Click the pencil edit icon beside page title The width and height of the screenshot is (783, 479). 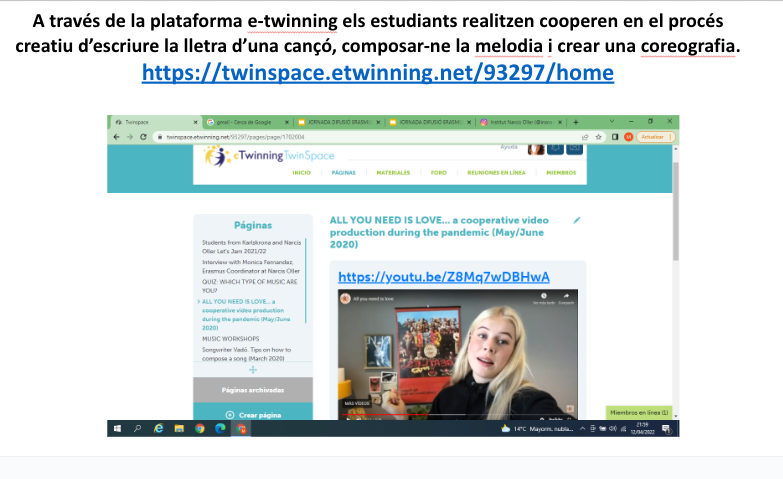tap(576, 220)
